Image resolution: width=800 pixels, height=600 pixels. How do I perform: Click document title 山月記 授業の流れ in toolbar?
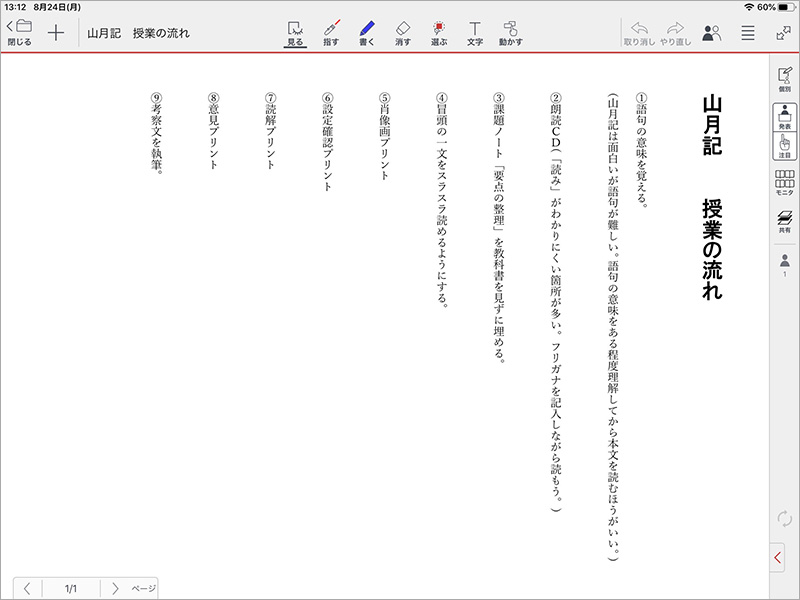tap(138, 33)
